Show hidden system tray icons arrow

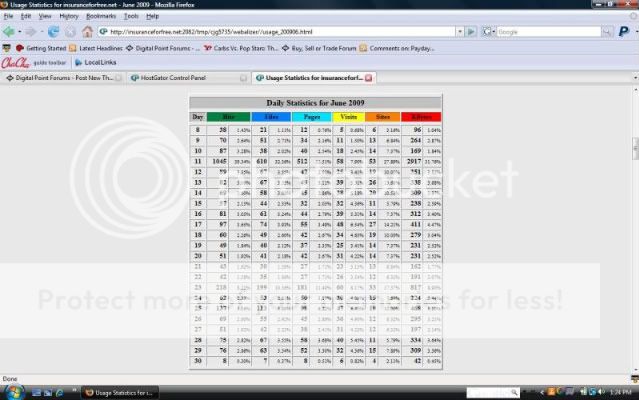[542, 392]
